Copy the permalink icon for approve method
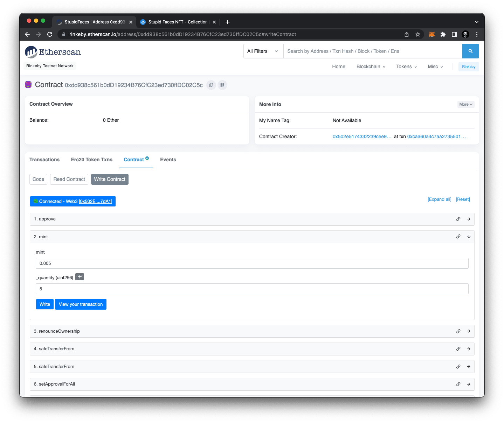 458,219
